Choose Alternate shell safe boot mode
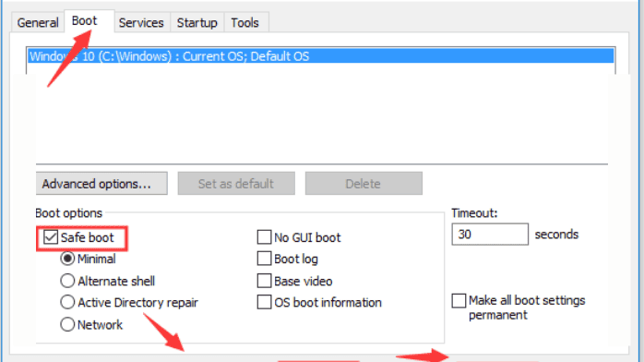Screen dimensions: 644x362 click(x=67, y=281)
